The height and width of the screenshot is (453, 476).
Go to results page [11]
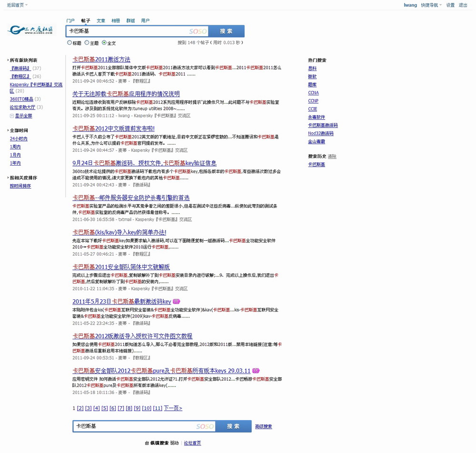tap(158, 408)
